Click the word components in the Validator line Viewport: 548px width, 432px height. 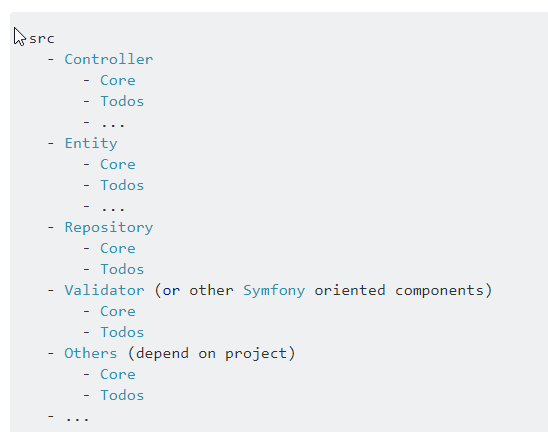[439, 291]
